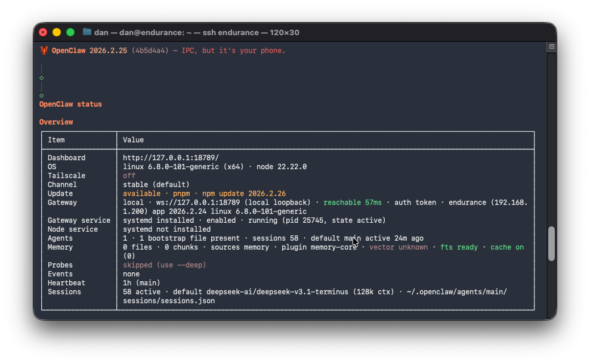Click the second green diamond prompt marker

41,95
